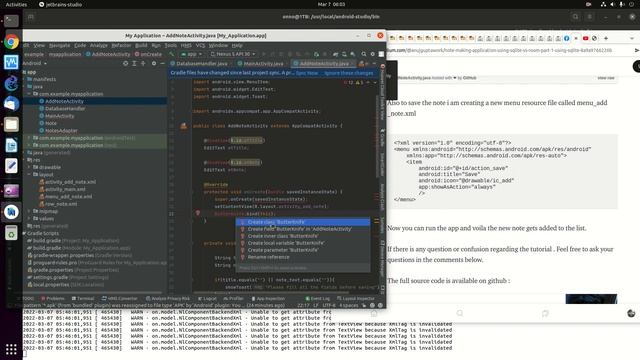640x360 pixels.
Task: Open Thunderbird mail from the dock
Action: pos(11,104)
